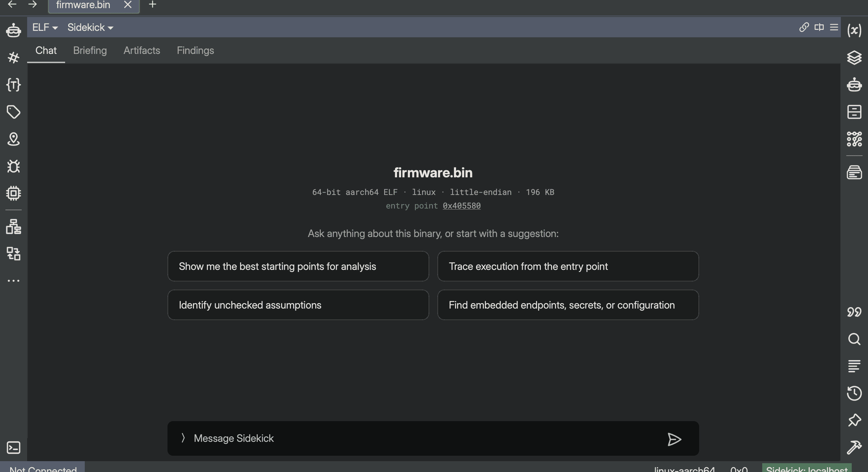Open the stacked layers panel icon
The height and width of the screenshot is (472, 868).
click(854, 58)
